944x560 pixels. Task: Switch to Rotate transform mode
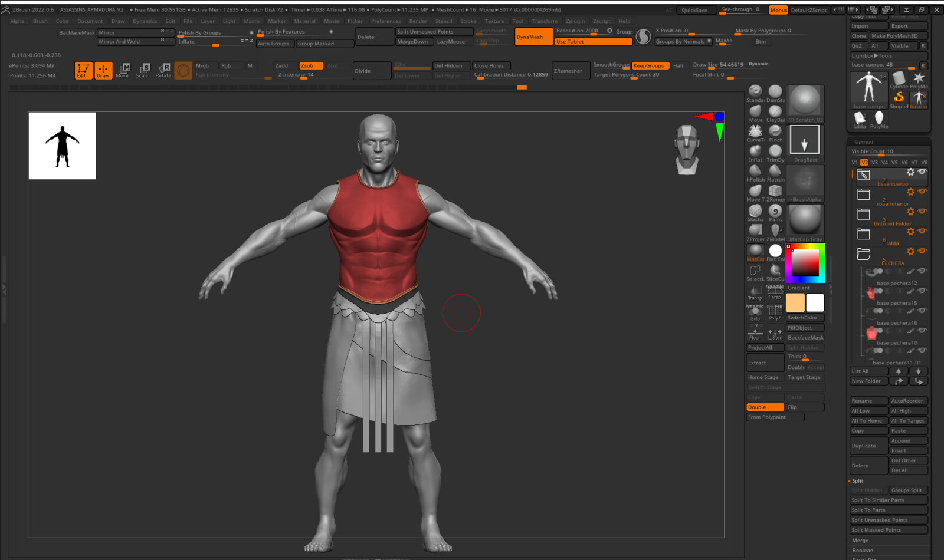[163, 70]
